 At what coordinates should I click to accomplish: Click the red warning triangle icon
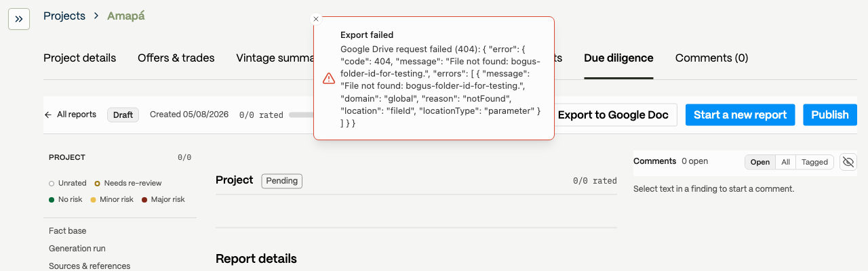tap(329, 79)
